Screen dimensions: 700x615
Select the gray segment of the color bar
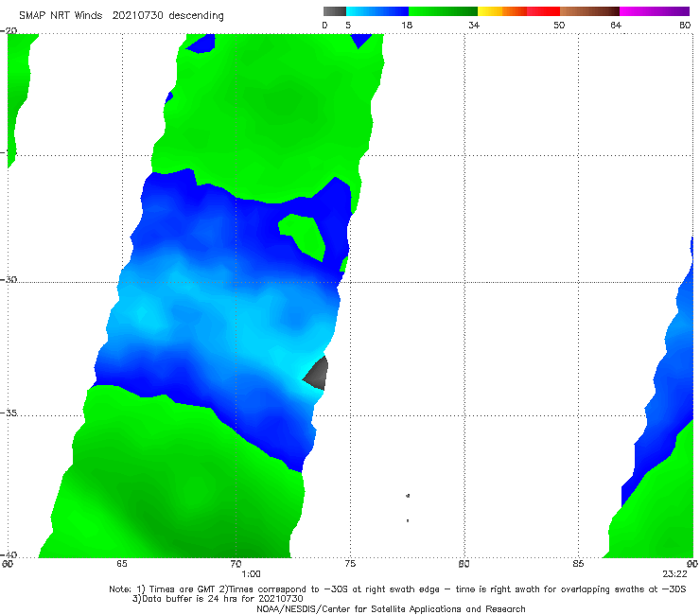click(x=335, y=11)
